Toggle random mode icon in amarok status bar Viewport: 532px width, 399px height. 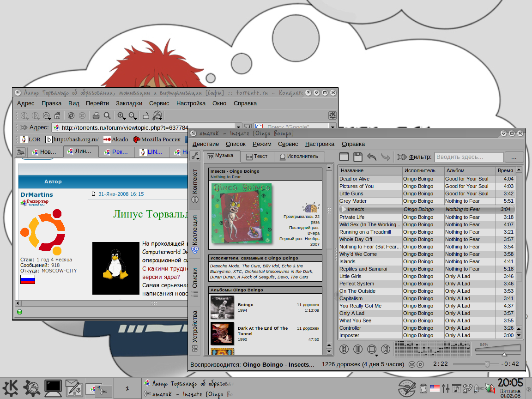412,364
